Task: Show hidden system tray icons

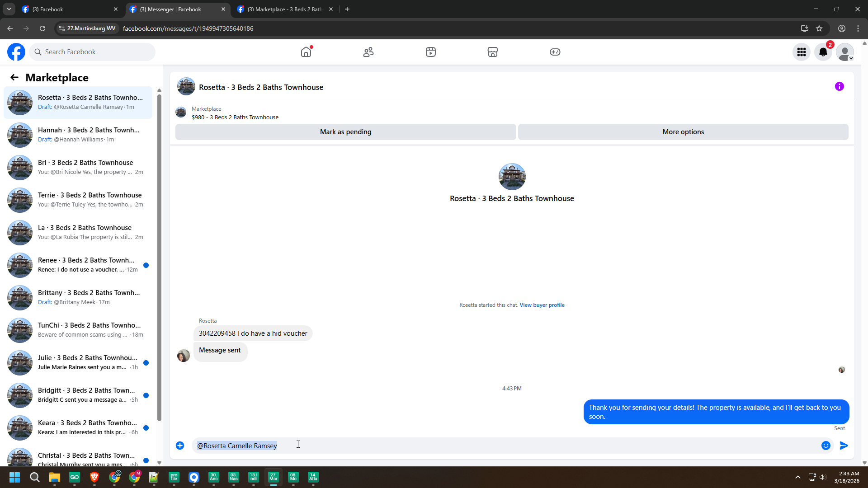Action: click(x=798, y=477)
